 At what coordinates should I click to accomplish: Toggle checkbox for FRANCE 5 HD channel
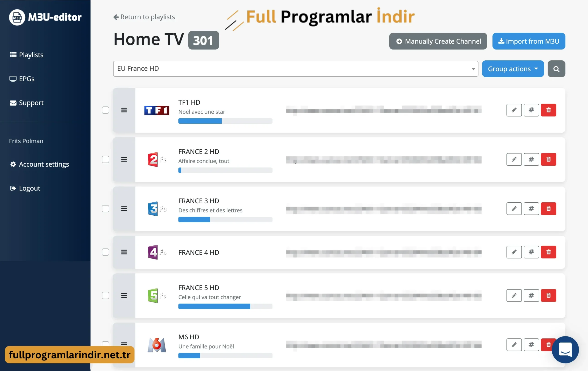(x=105, y=295)
